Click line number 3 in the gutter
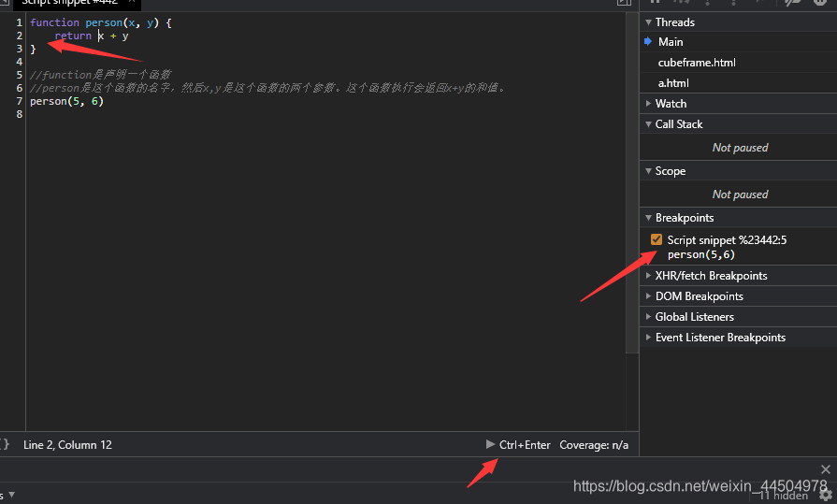Image resolution: width=837 pixels, height=504 pixels. click(x=20, y=49)
